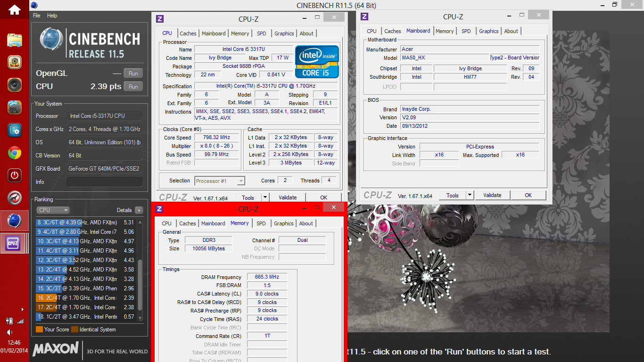Image resolution: width=644 pixels, height=362 pixels.
Task: Run the CPU benchmark
Action: [133, 87]
